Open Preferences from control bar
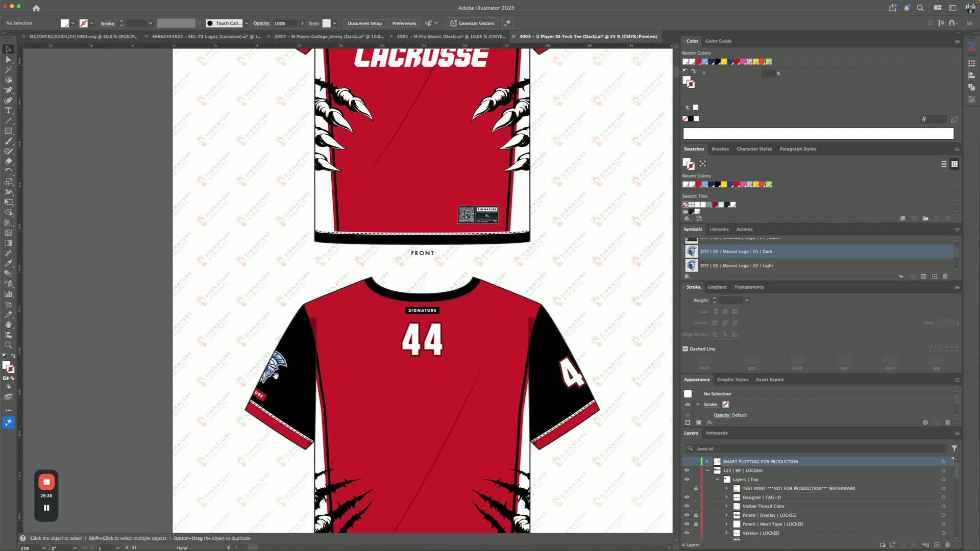Image resolution: width=980 pixels, height=551 pixels. 404,23
